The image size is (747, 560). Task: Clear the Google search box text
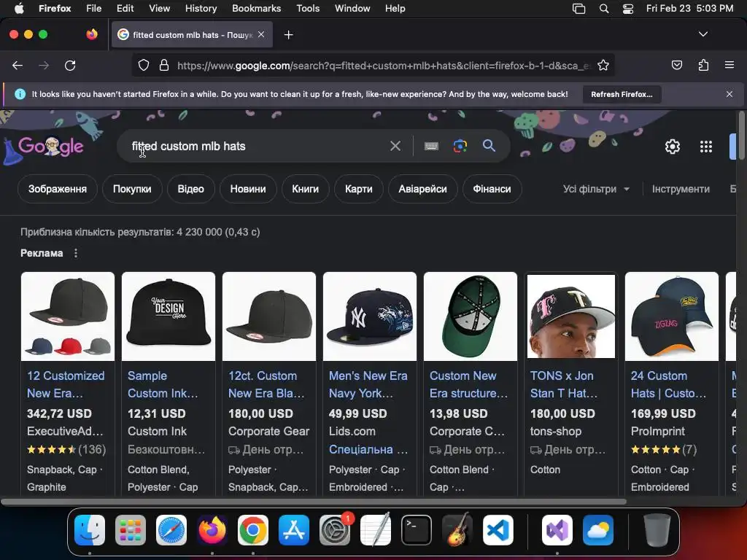click(x=395, y=146)
